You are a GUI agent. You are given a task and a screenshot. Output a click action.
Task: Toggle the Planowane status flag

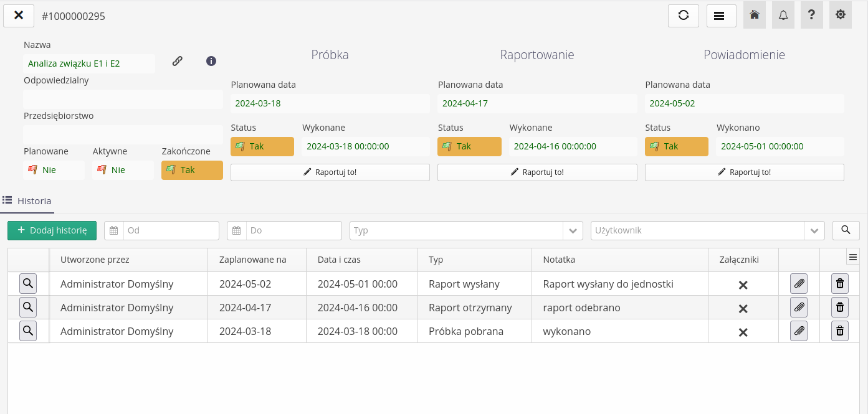click(54, 170)
